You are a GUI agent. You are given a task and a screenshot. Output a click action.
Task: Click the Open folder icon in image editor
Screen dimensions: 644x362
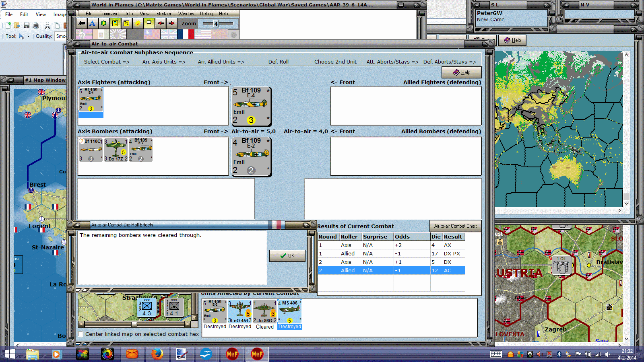[x=17, y=25]
